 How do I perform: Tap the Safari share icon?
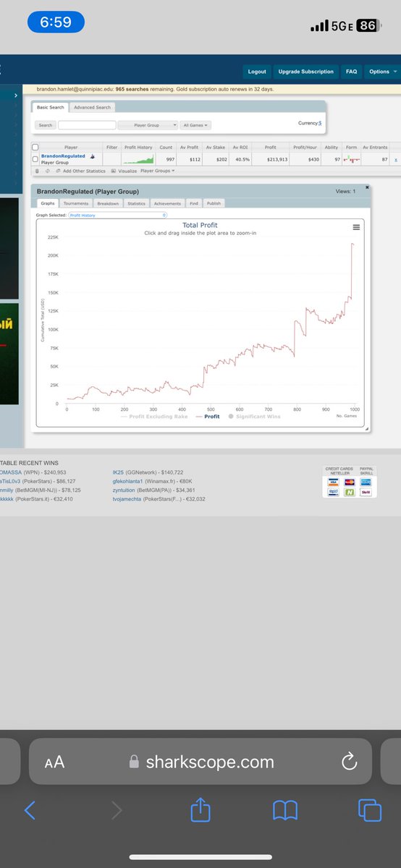(200, 809)
